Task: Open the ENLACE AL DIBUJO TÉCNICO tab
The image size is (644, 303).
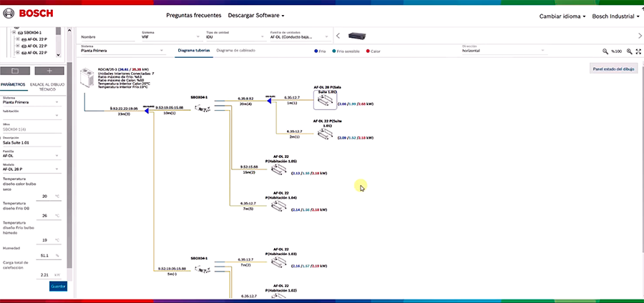Action: pos(47,86)
